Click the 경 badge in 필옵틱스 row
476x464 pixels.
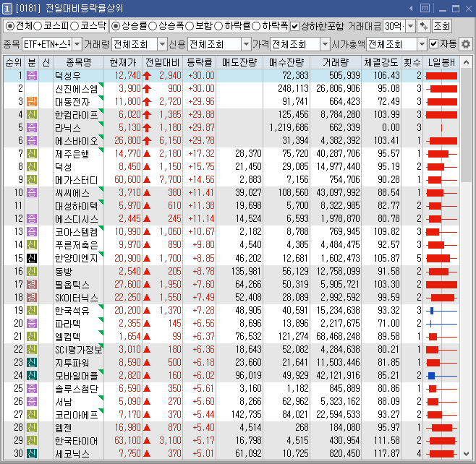click(32, 284)
